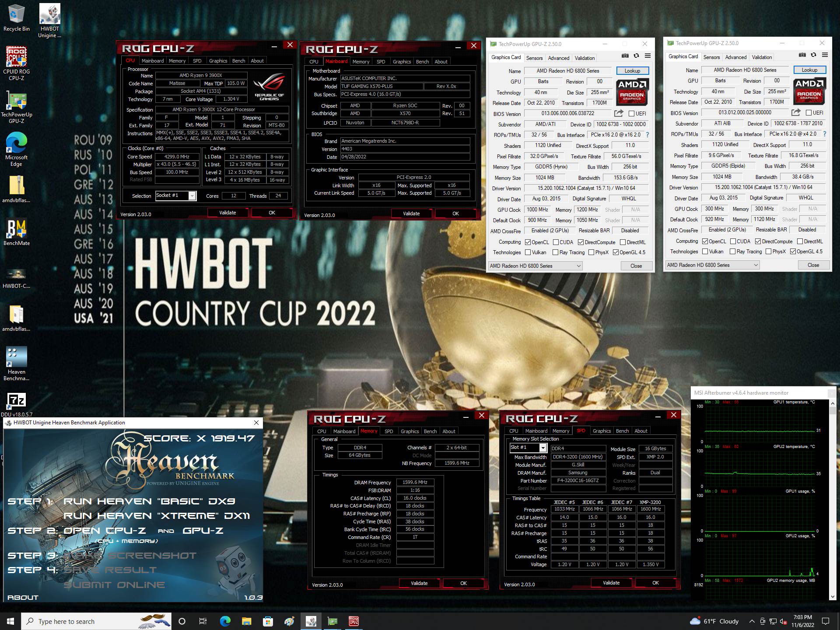Click the Bus Interface question mark in right GPU-Z

pos(825,134)
